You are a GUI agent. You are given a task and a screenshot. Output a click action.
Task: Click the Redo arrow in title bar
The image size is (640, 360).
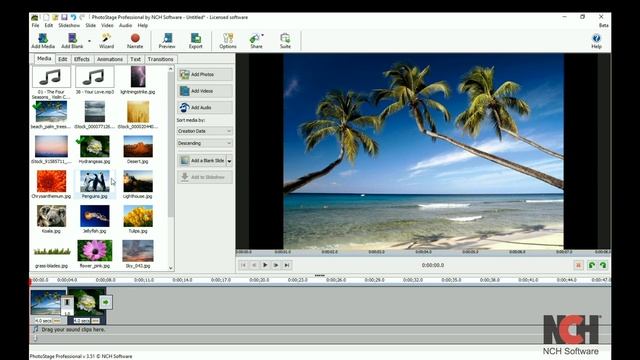[82, 17]
